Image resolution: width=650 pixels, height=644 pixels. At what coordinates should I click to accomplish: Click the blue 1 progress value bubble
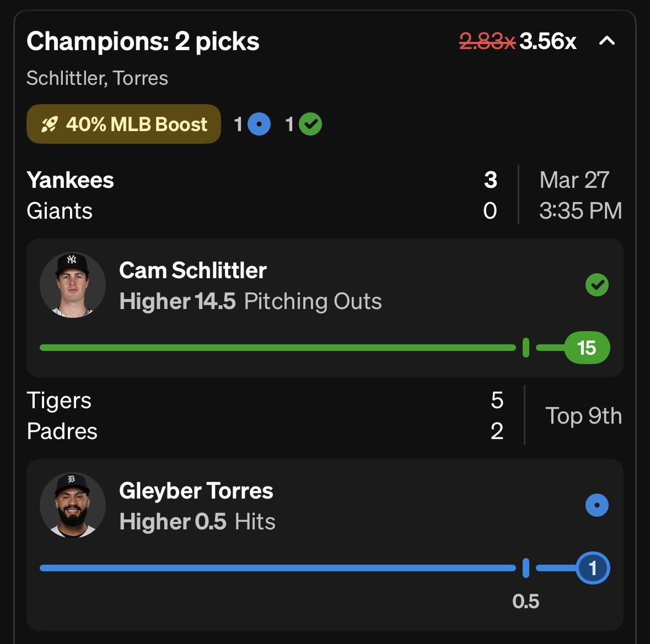coord(593,568)
